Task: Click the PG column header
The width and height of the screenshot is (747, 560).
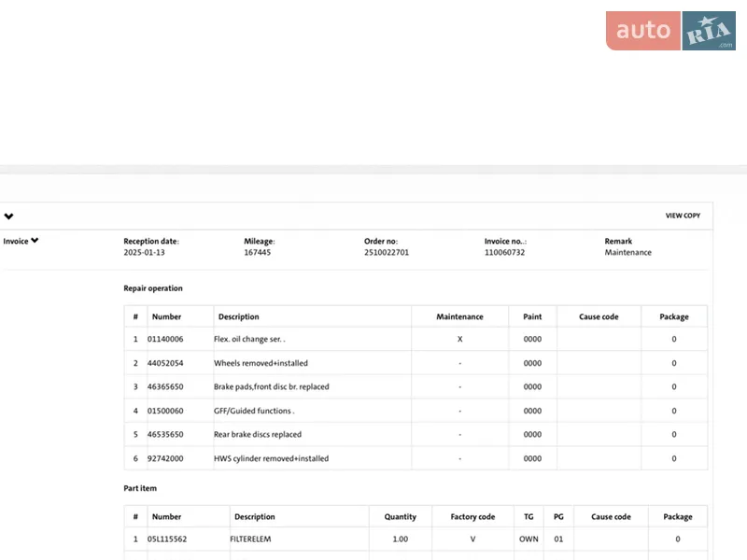Action: point(558,517)
